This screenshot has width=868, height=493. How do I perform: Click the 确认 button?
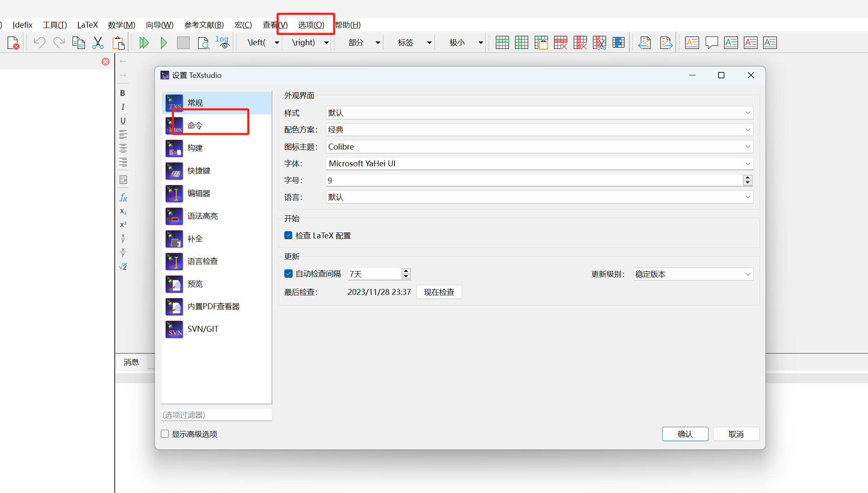(x=685, y=434)
